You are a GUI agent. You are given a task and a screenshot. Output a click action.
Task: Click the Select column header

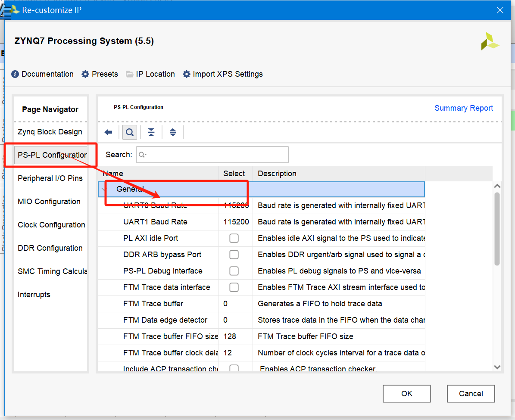coord(235,174)
